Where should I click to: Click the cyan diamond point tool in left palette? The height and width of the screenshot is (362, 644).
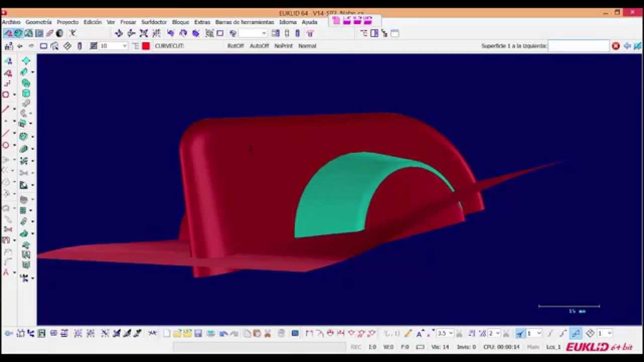tap(26, 61)
